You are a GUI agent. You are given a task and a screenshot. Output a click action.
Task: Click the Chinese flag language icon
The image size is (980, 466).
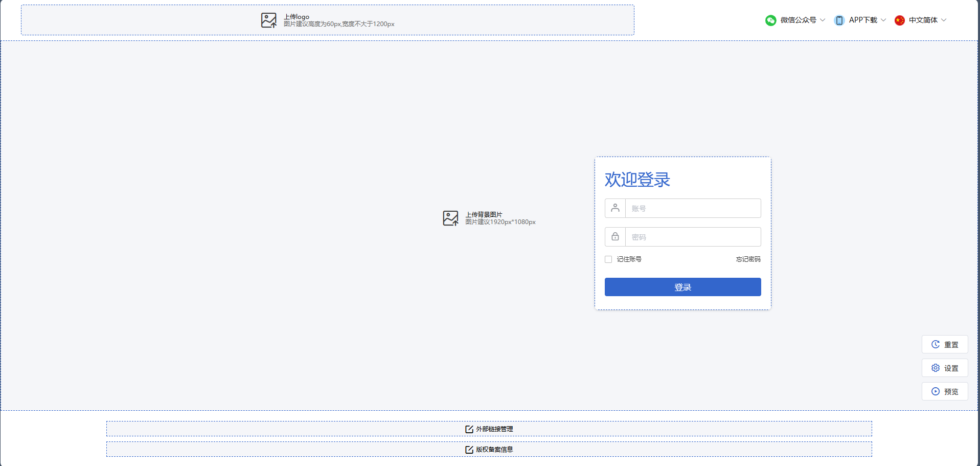pyautogui.click(x=900, y=20)
